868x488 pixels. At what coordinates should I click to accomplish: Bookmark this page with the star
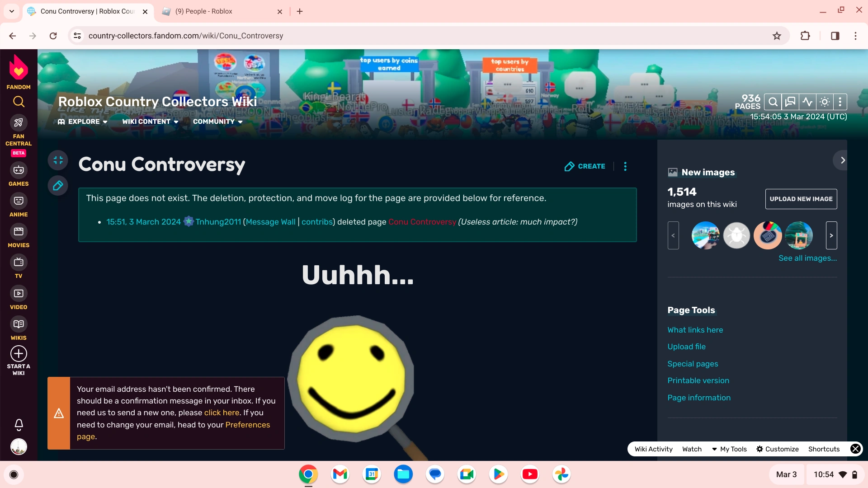click(x=777, y=36)
